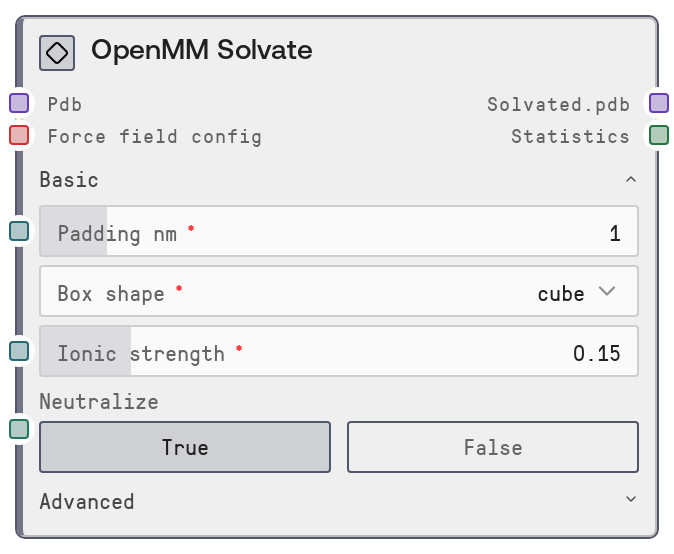Click the OpenMM Solvate node title
The image size is (674, 554).
pos(201,50)
